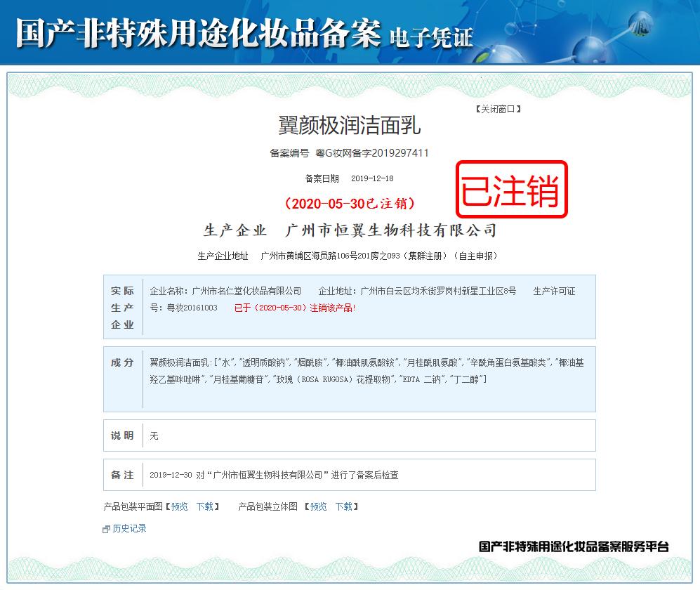Viewport: 700px width, 590px height.
Task: Click the 实际生产企业 row label
Action: click(x=122, y=305)
